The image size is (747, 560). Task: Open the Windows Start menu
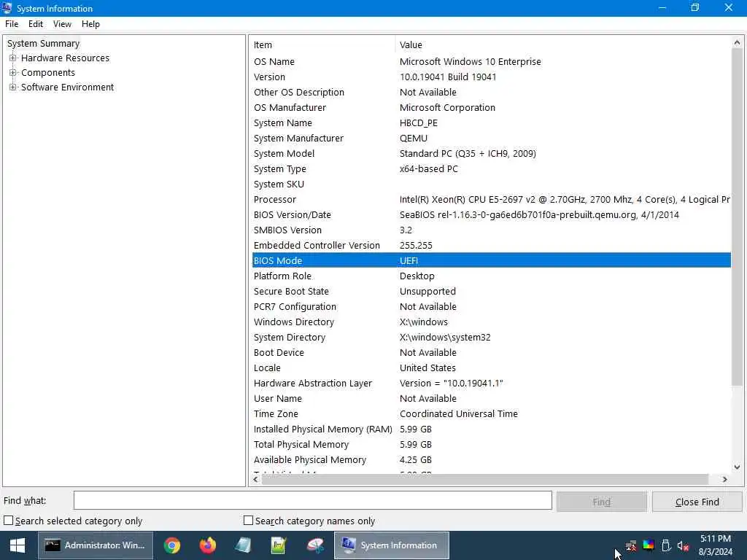18,545
